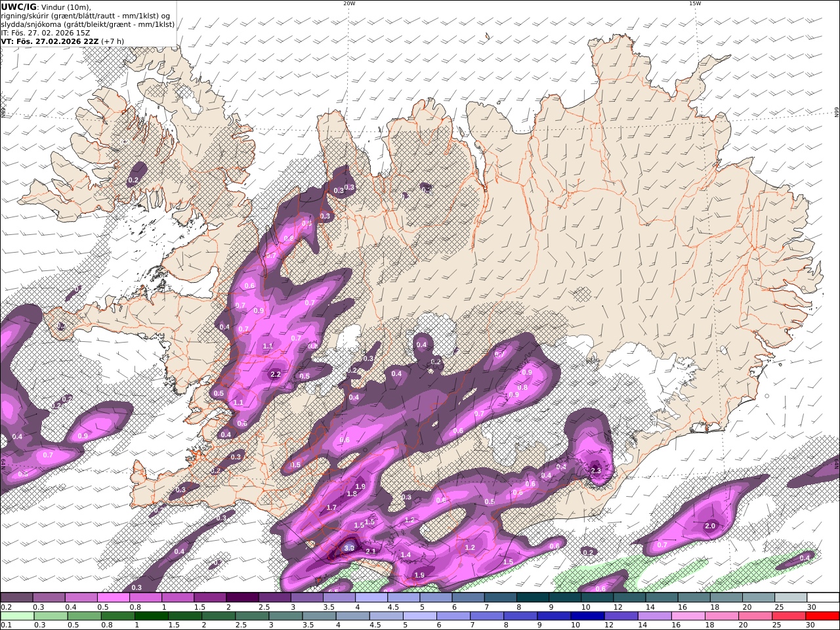
Task: Select the darkest green 1–1.5 swatch in bottom legend
Action: (x=152, y=616)
